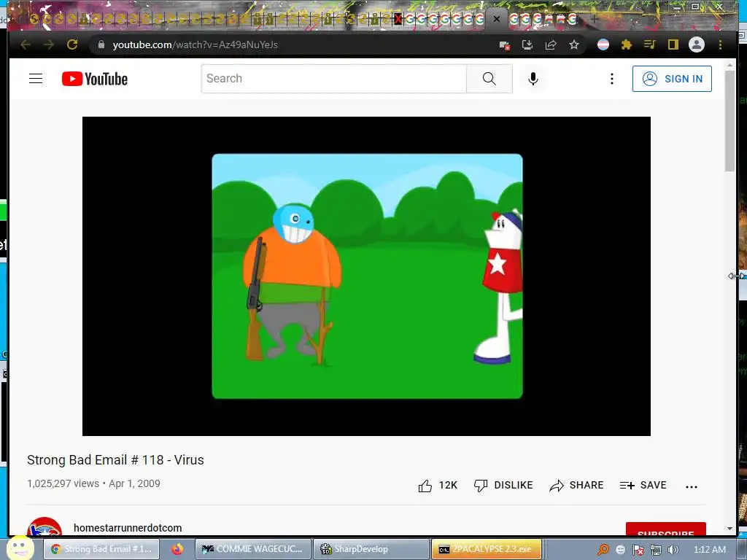Open the Chrome profile avatar
Image resolution: width=747 pixels, height=560 pixels.
697,44
